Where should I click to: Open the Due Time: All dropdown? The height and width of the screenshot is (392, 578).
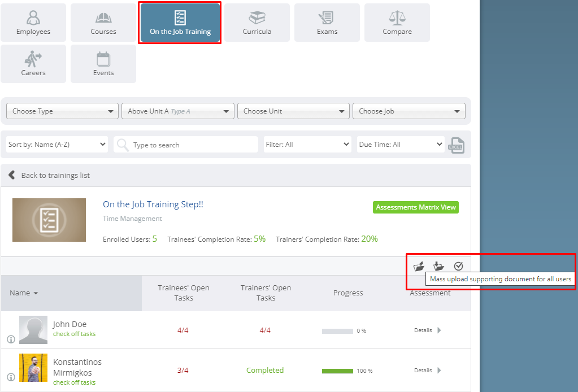click(x=401, y=145)
